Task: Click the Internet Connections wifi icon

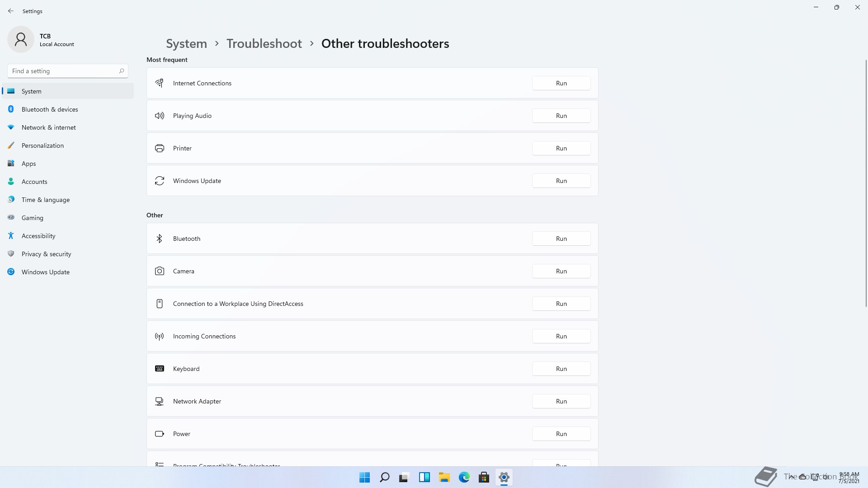Action: pyautogui.click(x=159, y=83)
